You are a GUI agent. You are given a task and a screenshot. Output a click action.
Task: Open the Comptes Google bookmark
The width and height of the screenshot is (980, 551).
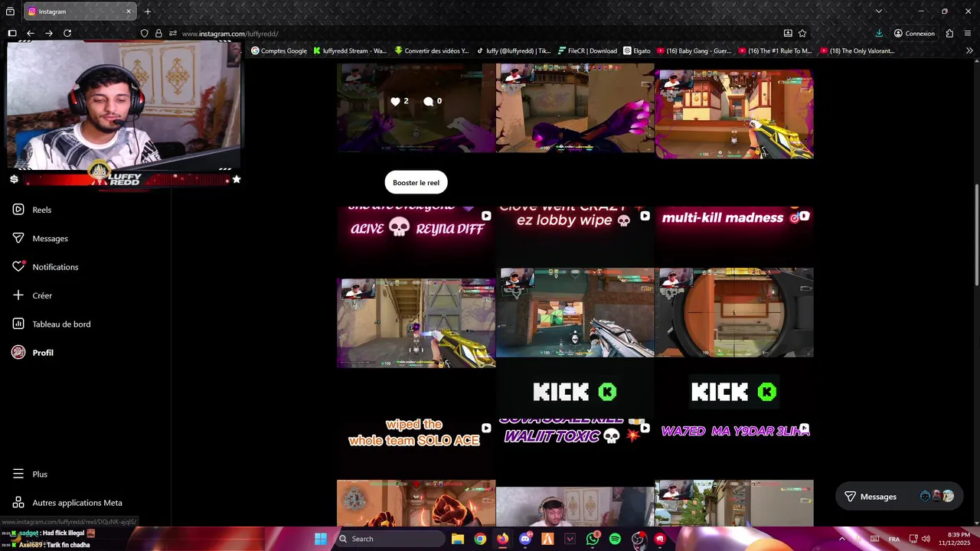[279, 51]
